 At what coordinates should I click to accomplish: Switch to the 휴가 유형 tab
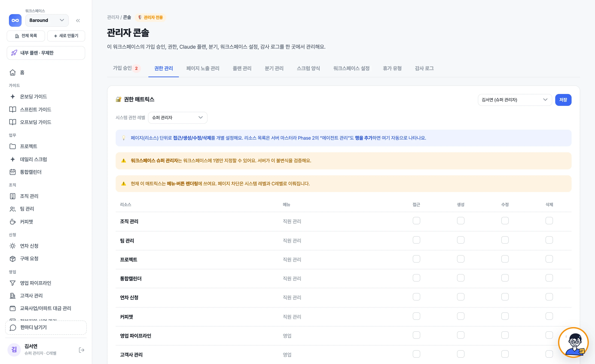pyautogui.click(x=392, y=68)
